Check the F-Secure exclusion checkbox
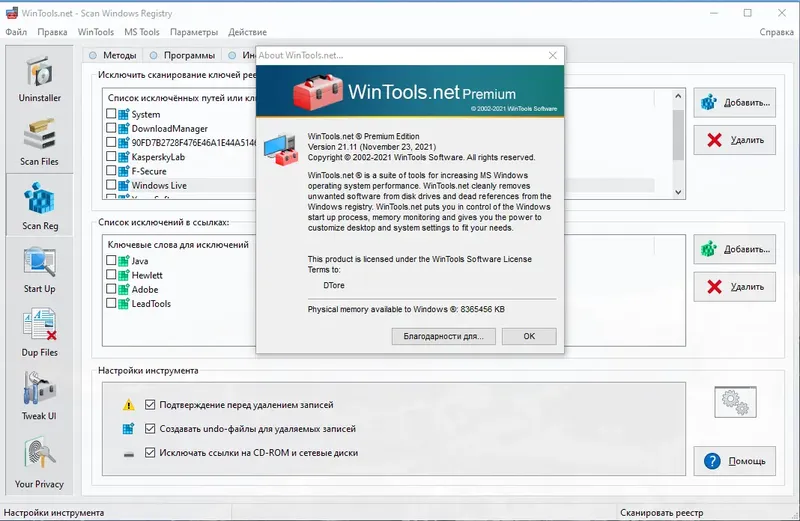 (111, 170)
